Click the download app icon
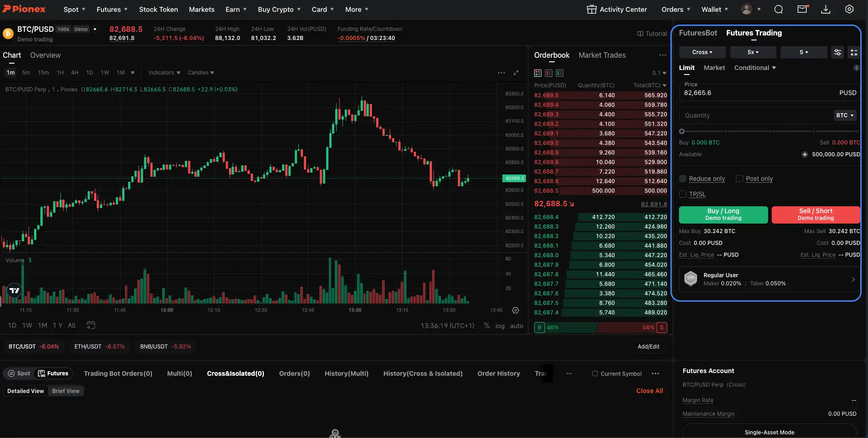 tap(826, 10)
